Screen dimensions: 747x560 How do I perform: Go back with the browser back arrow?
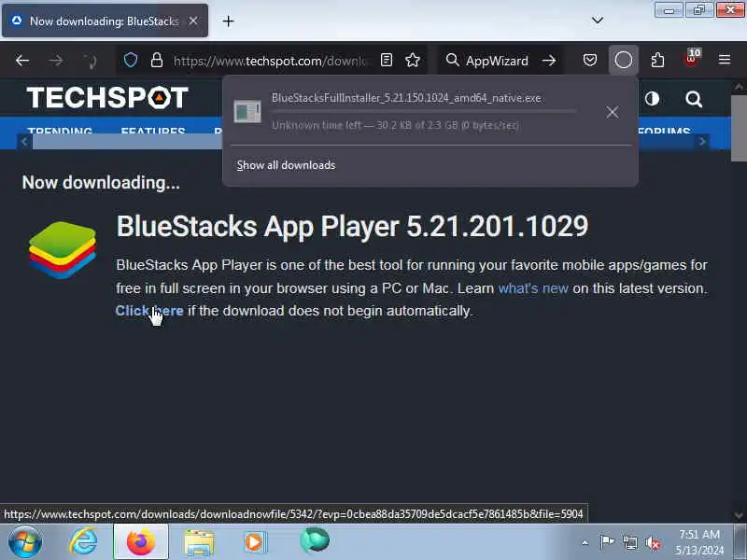[x=21, y=61]
